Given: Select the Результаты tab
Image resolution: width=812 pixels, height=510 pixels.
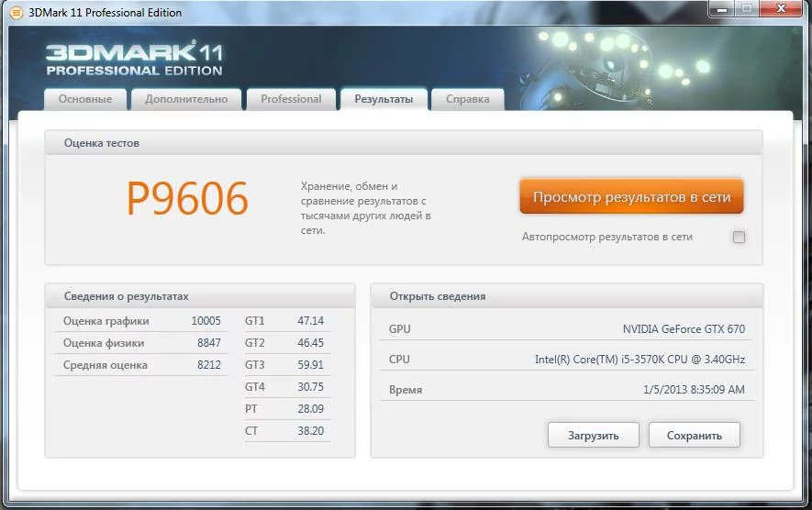Looking at the screenshot, I should click(384, 99).
